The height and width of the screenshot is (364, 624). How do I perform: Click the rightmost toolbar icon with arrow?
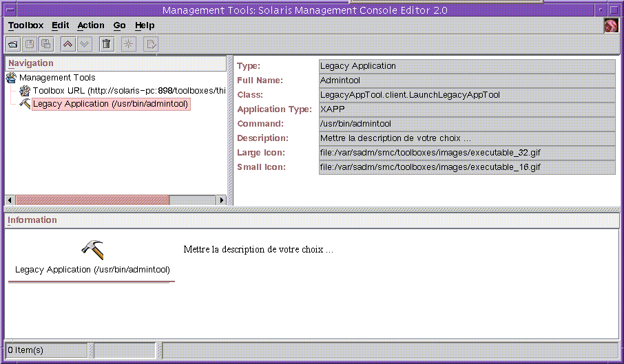tap(150, 44)
